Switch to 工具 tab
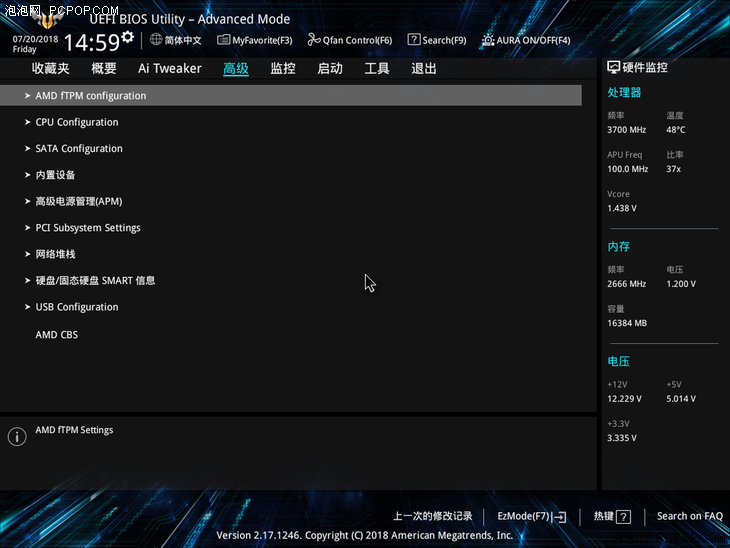This screenshot has width=730, height=548. (x=377, y=69)
